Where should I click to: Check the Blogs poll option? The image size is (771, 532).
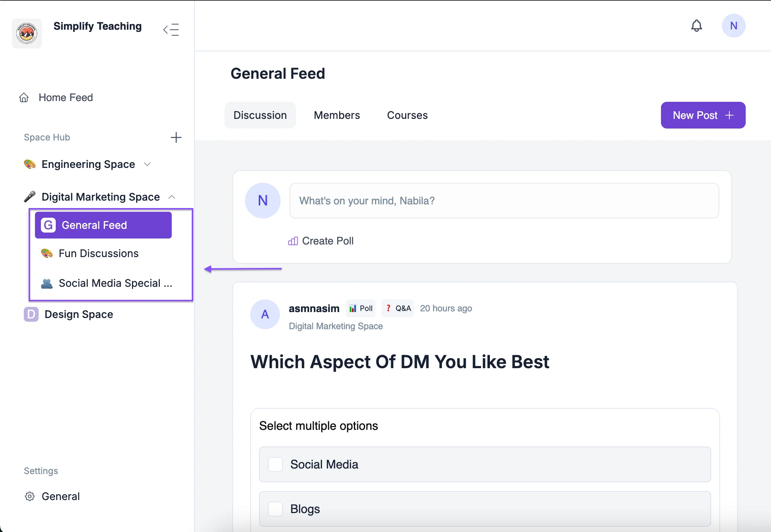click(275, 509)
